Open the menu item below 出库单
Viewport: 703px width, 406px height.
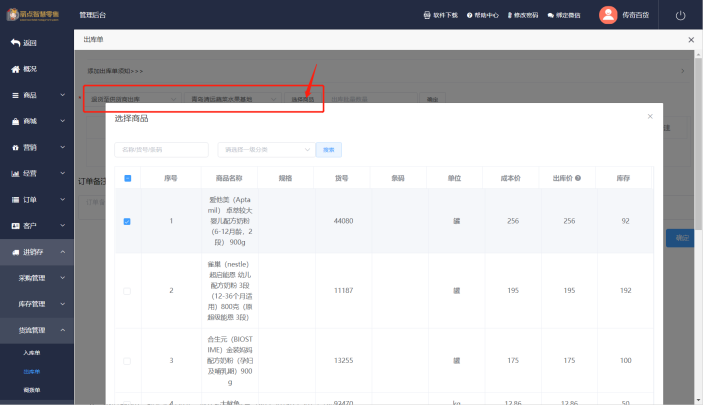coord(32,390)
